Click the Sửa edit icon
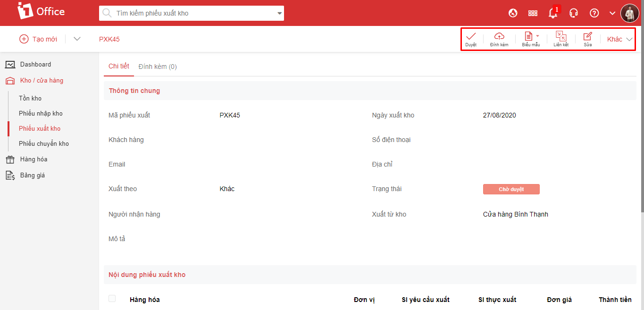Viewport: 644px width, 310px height. 587,37
